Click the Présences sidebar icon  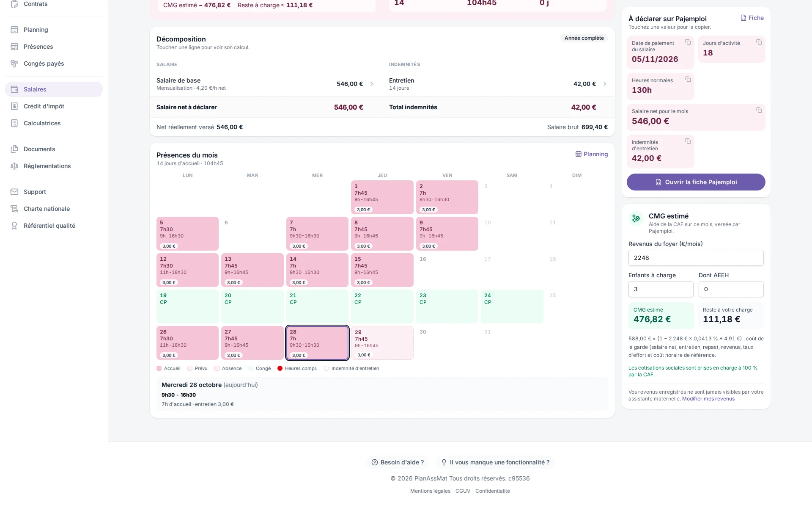click(x=14, y=47)
